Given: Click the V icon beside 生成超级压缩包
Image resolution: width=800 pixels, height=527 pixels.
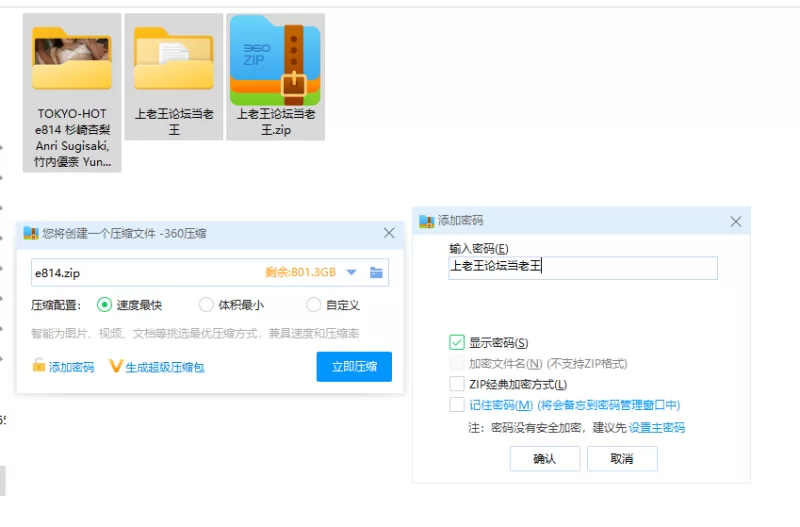Looking at the screenshot, I should coord(116,366).
